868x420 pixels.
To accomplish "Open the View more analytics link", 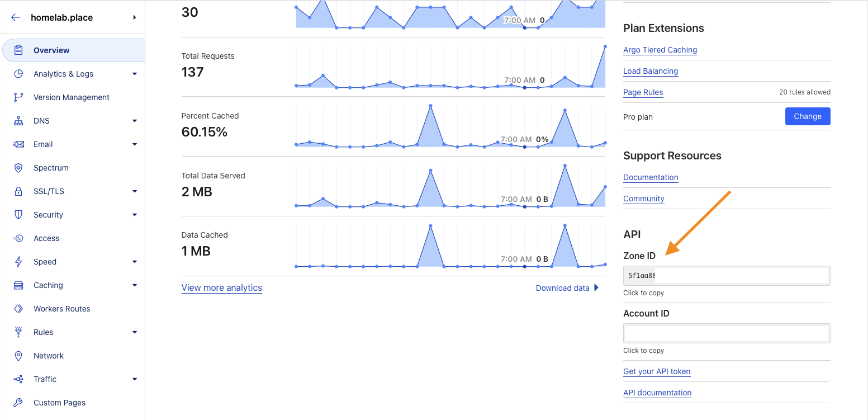I will coord(221,288).
